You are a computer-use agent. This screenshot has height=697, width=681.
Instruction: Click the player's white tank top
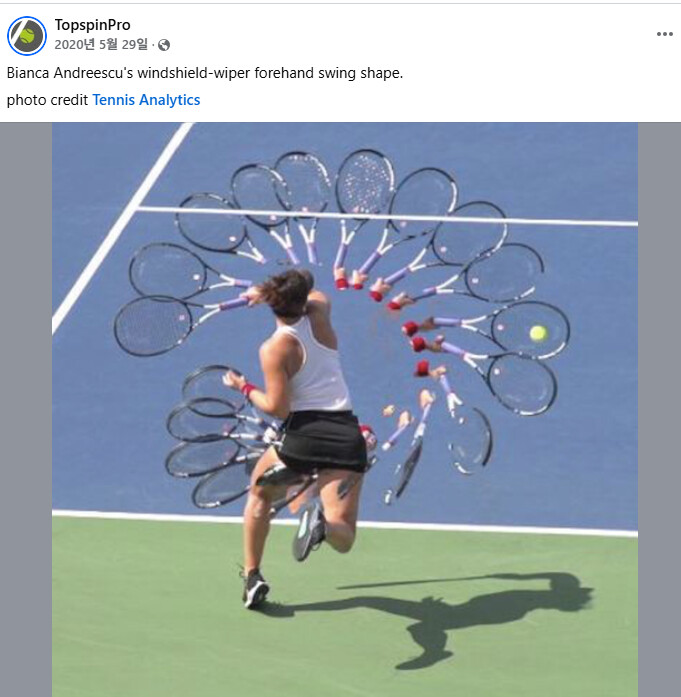(x=316, y=369)
